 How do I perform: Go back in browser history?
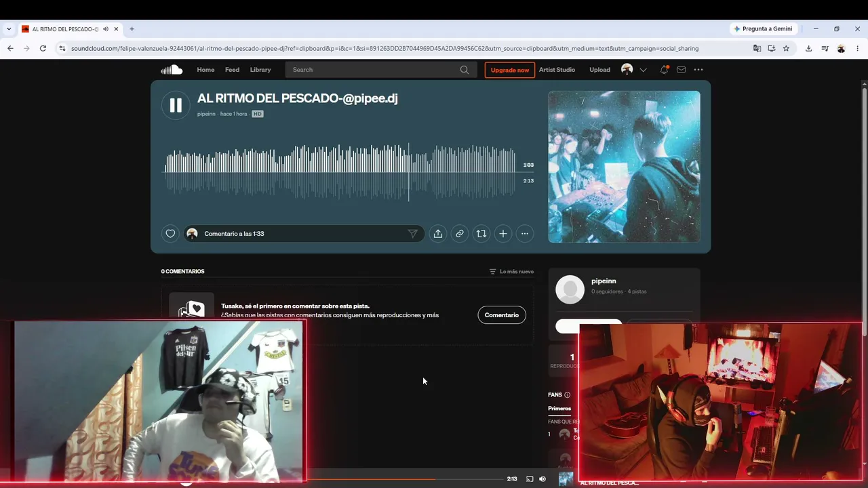10,48
